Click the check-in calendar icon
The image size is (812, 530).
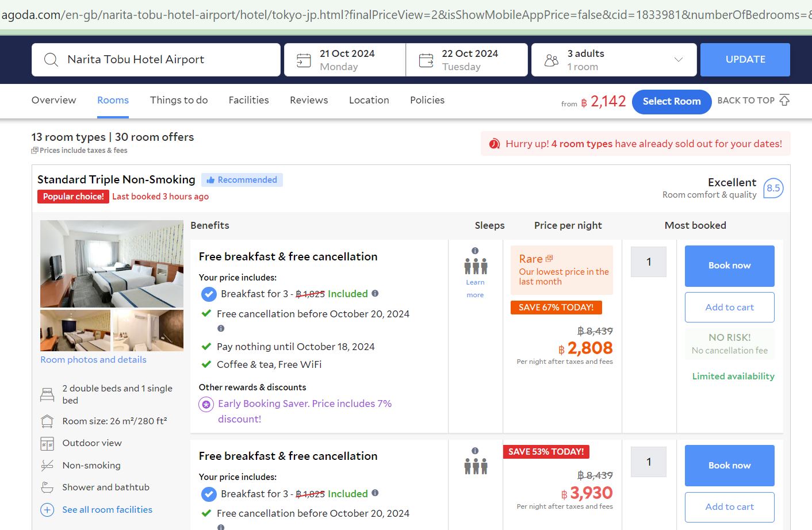coord(304,60)
